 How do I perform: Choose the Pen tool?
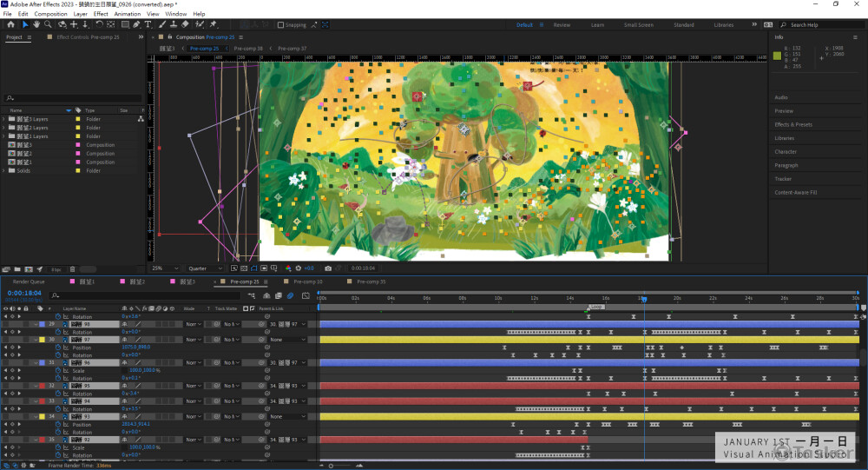(135, 24)
